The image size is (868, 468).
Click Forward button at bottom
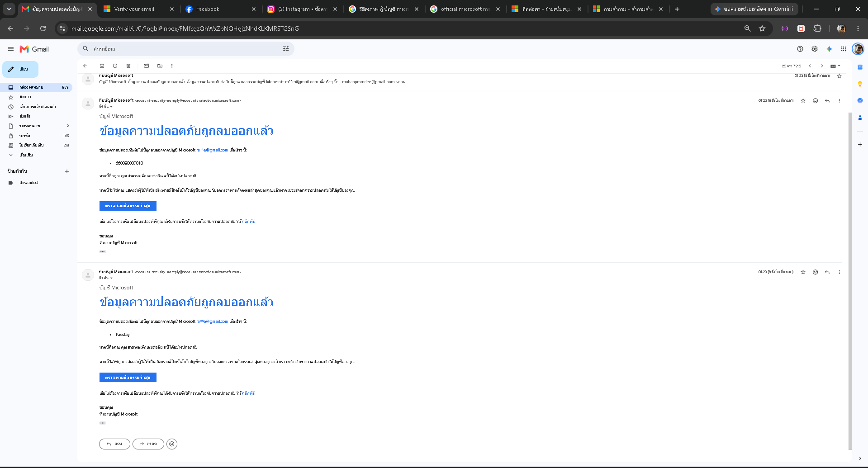tap(148, 444)
